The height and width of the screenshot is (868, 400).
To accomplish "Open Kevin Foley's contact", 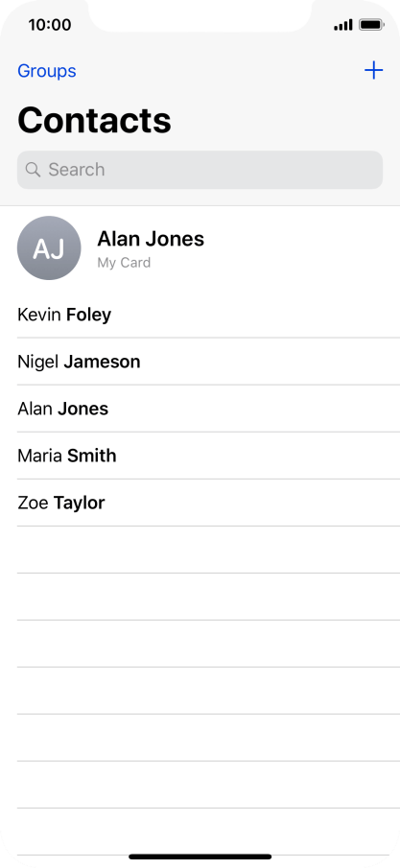I will pos(208,314).
